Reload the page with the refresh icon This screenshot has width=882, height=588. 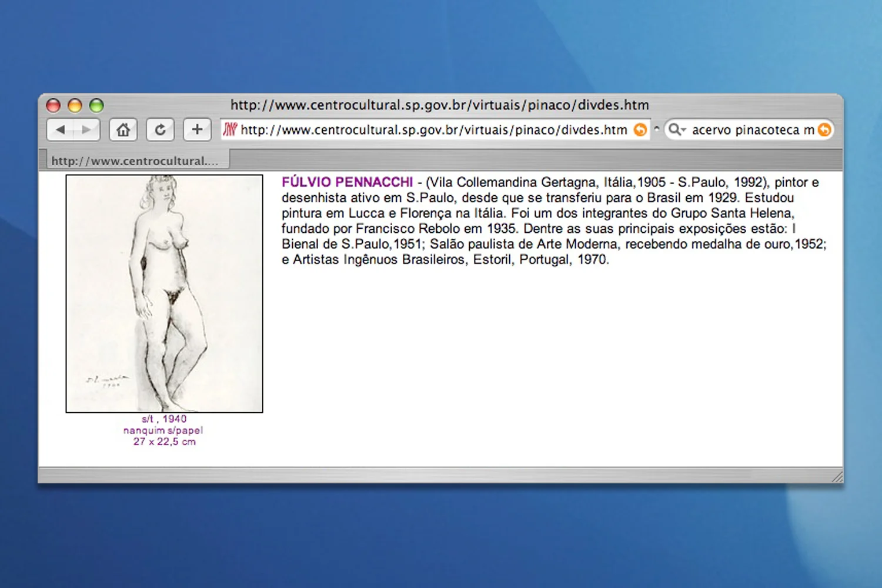[x=160, y=129]
